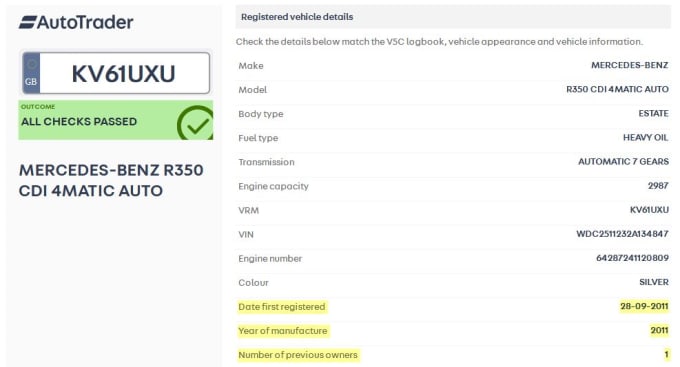This screenshot has height=367, width=680.
Task: Click the AutoTrader logo
Action: (x=76, y=22)
